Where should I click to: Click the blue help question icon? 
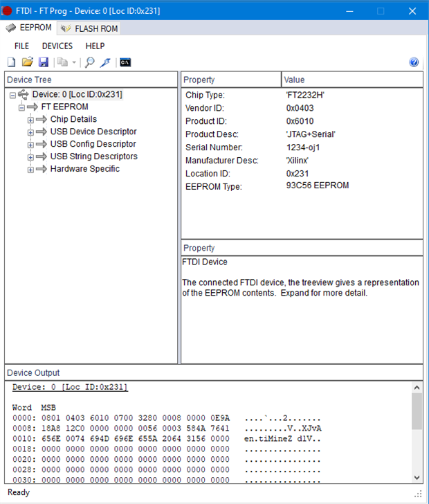[414, 62]
